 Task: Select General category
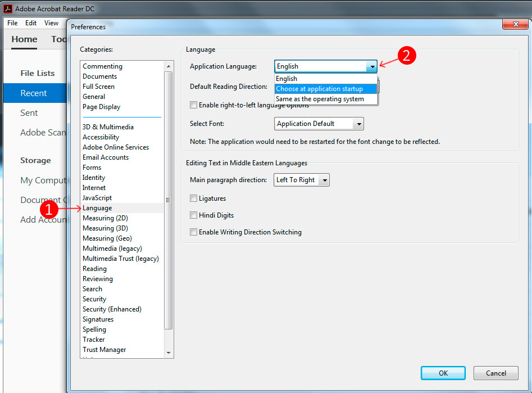pos(94,97)
